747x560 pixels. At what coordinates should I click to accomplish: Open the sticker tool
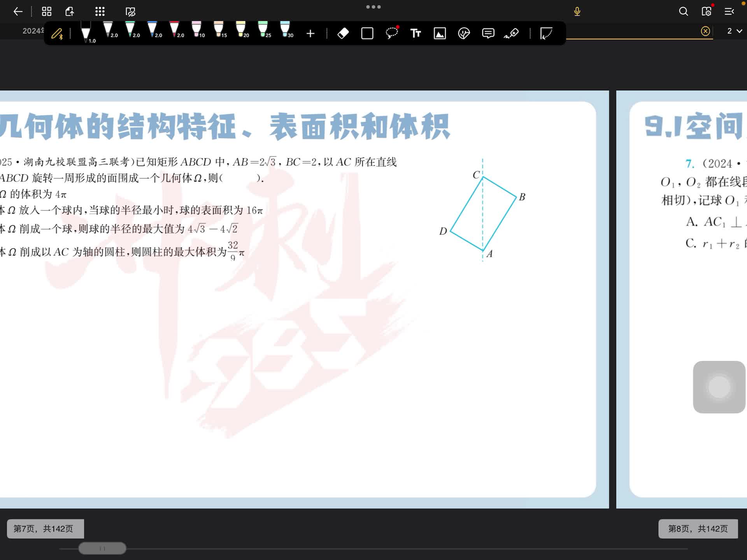(464, 33)
